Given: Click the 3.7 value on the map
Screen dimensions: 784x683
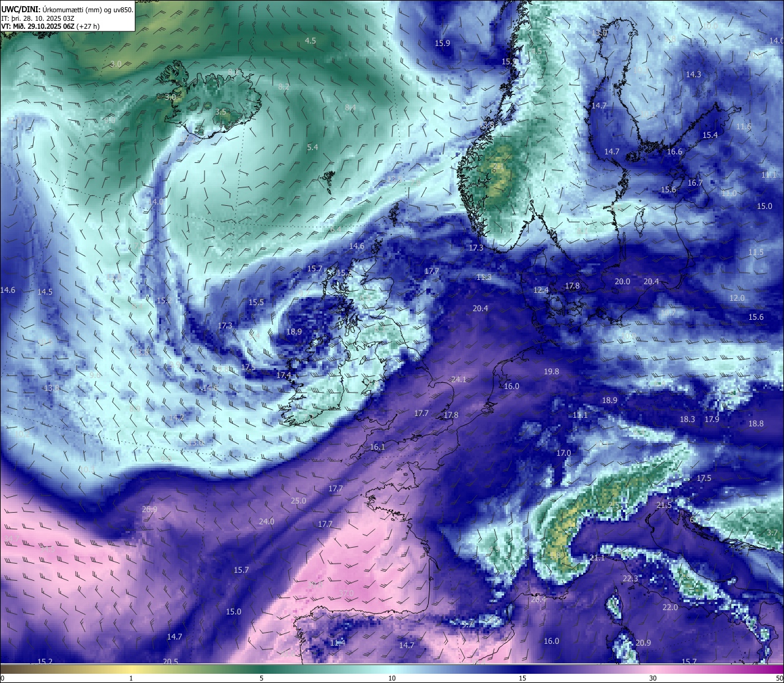Looking at the screenshot, I should [772, 533].
